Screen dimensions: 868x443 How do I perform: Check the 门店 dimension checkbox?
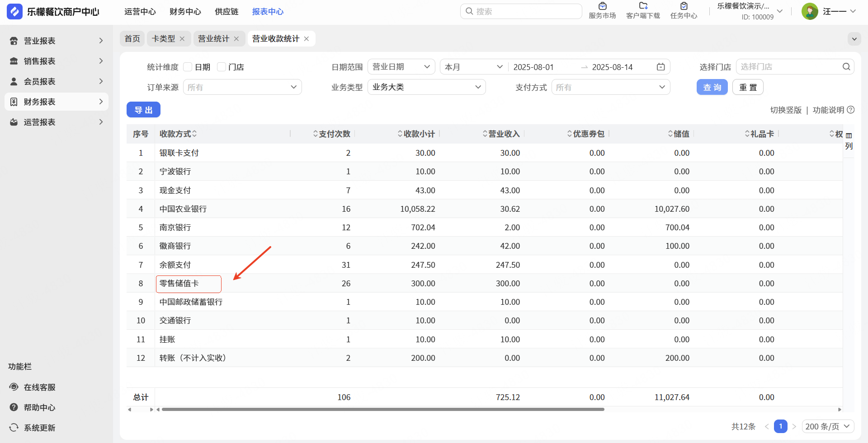click(222, 67)
